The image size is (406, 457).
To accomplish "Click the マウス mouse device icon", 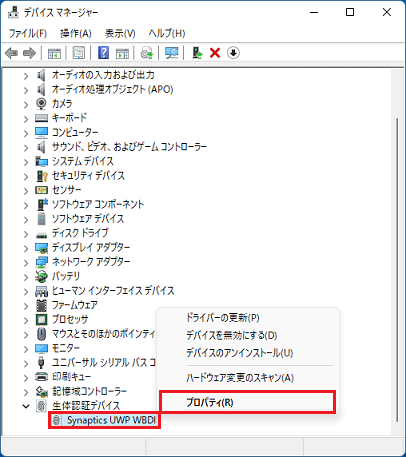I will 41,334.
